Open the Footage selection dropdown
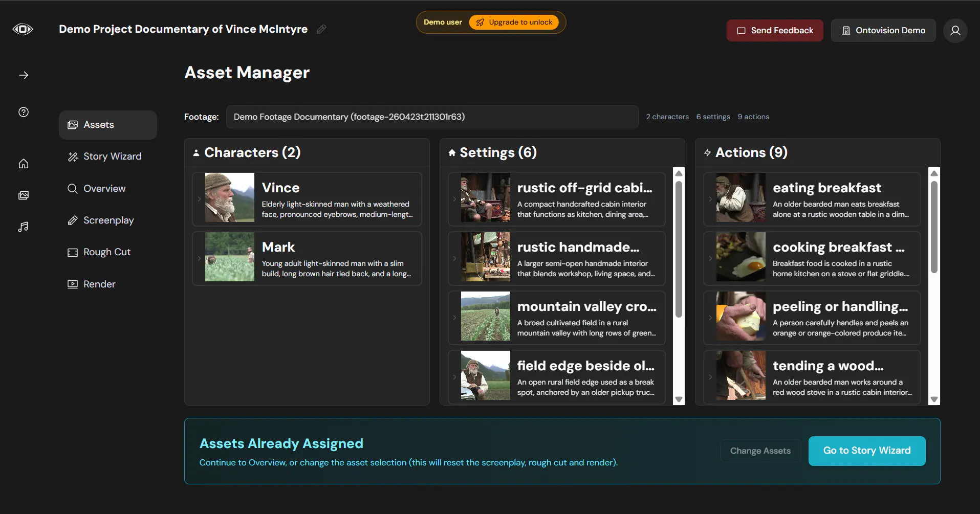The width and height of the screenshot is (980, 514). (432, 117)
